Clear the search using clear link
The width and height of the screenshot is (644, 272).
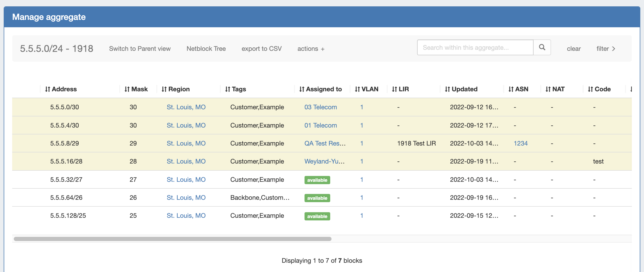(574, 49)
